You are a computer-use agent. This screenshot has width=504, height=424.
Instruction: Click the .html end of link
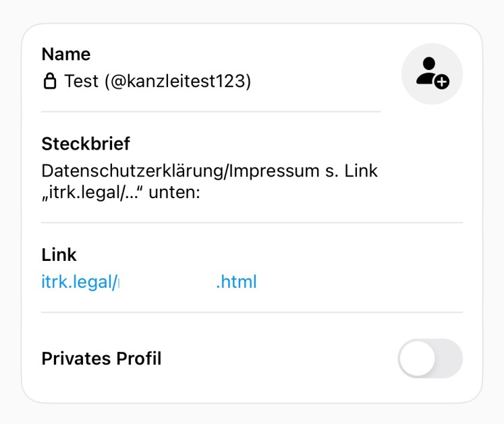pos(236,281)
